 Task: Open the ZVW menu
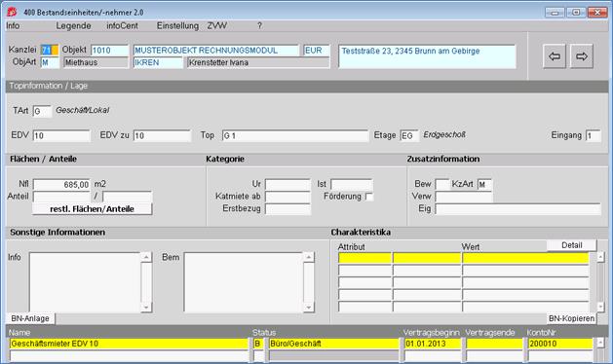pyautogui.click(x=217, y=25)
